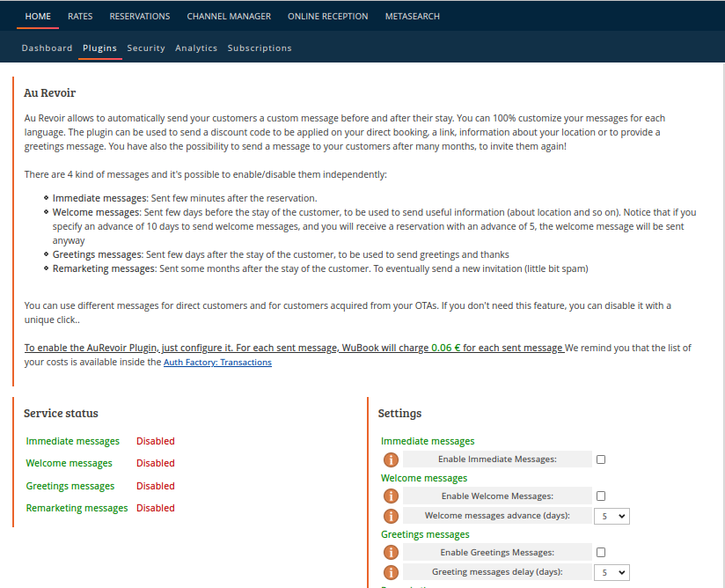Click info icon beside Enable Immediate Messages

coord(391,459)
